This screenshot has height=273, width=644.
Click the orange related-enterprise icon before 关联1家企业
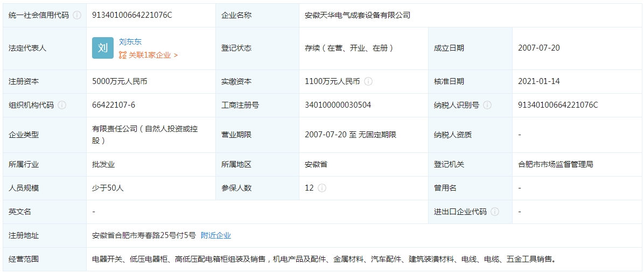(x=123, y=55)
